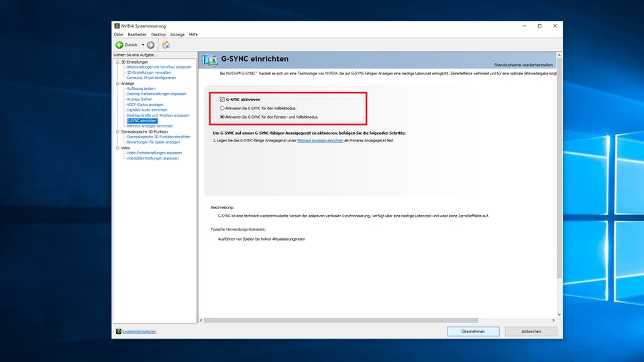Toggle the G-SYNC aktivieren checkbox
The width and height of the screenshot is (644, 362).
(x=222, y=99)
